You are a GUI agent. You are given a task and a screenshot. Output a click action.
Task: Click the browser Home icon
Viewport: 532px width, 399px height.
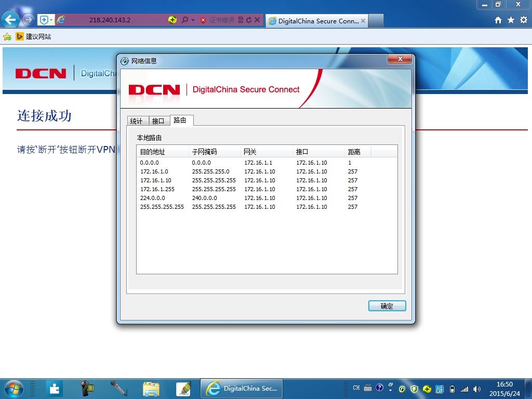coord(498,20)
